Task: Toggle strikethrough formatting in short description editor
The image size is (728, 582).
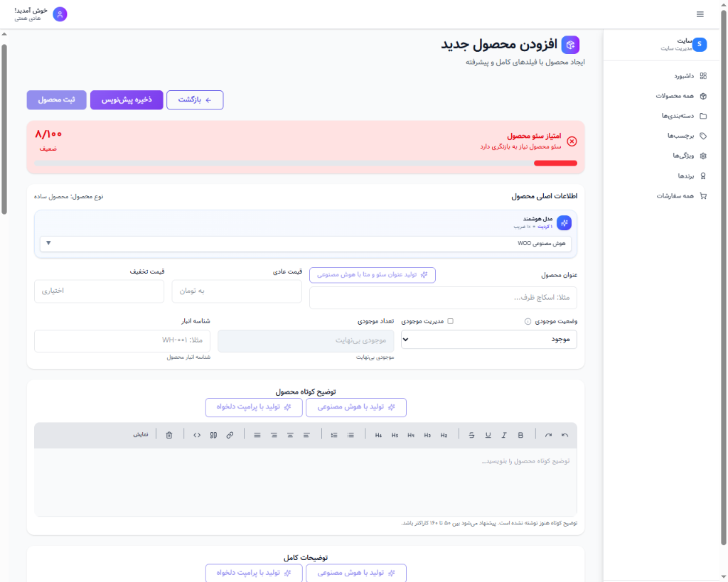Action: [471, 435]
